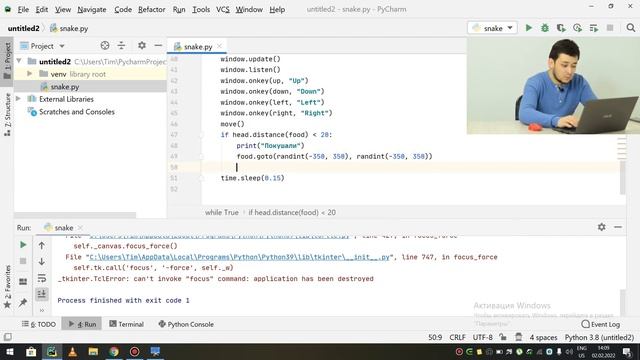Open the Terminal tool window

(x=126, y=324)
